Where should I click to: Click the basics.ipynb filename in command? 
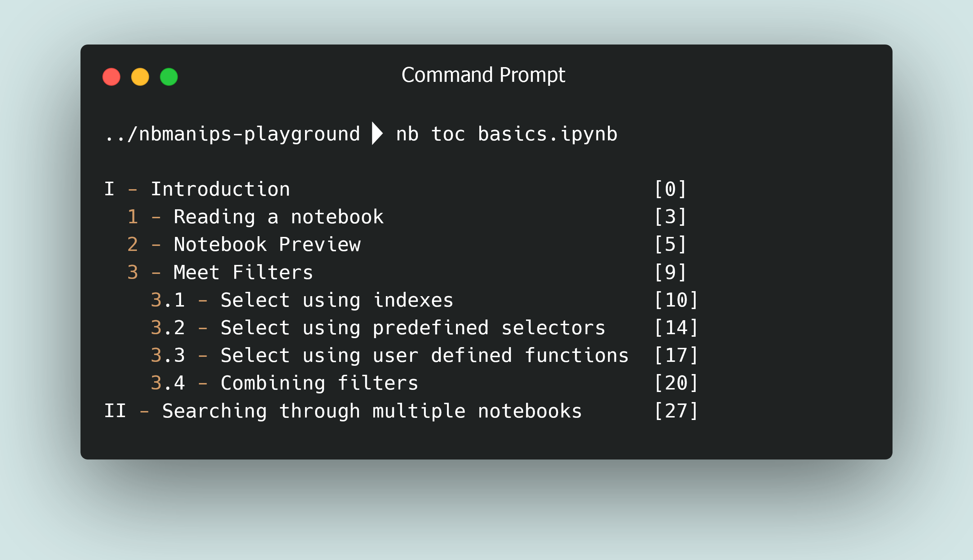coord(547,134)
